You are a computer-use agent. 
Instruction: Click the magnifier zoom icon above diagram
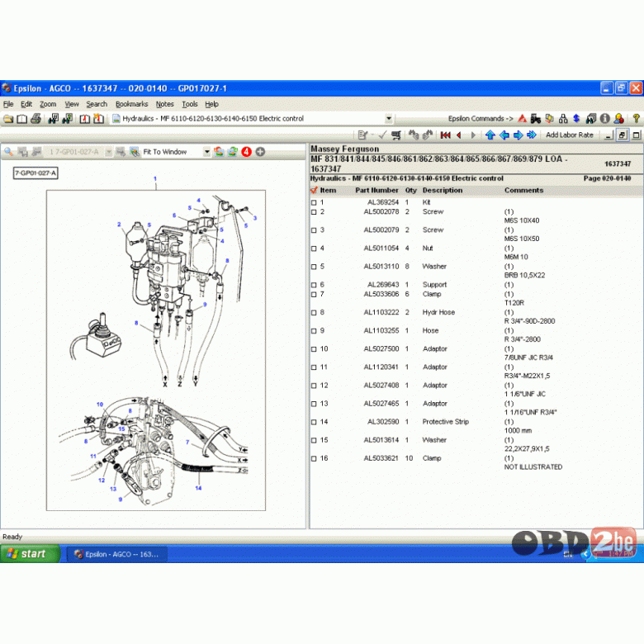pyautogui.click(x=8, y=152)
